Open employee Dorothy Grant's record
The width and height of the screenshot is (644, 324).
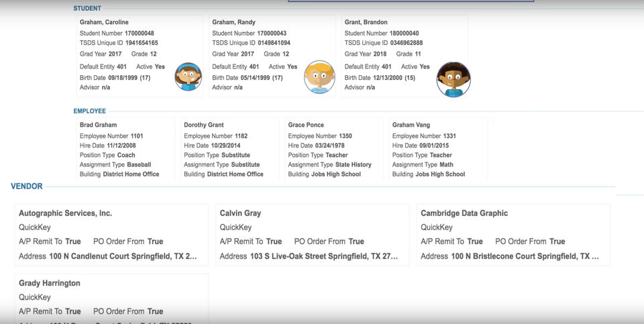tap(230, 149)
